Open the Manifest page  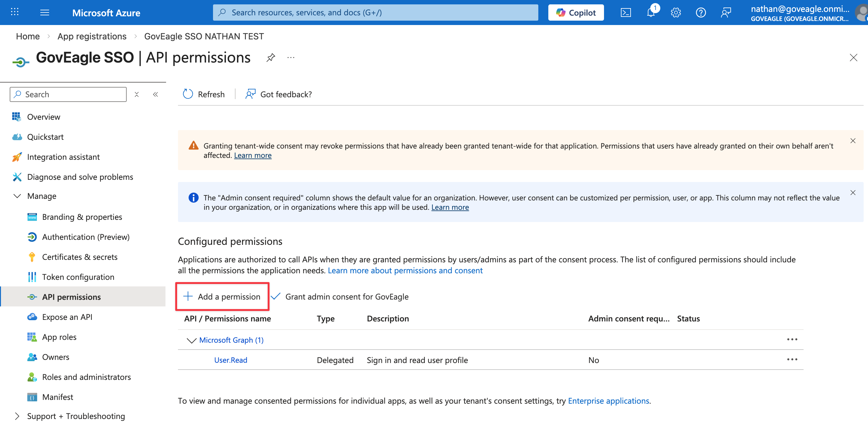pos(57,397)
